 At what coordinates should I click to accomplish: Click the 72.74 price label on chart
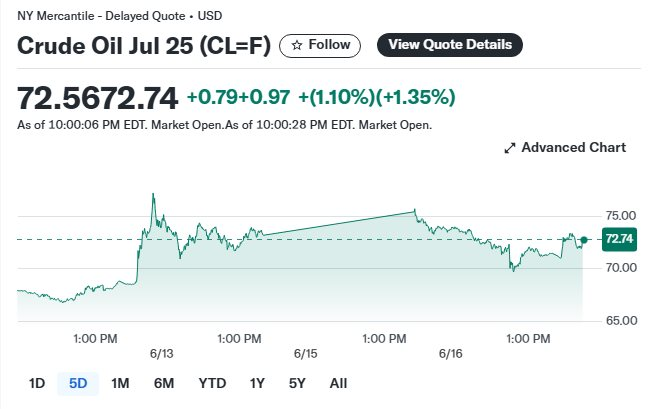coord(618,238)
